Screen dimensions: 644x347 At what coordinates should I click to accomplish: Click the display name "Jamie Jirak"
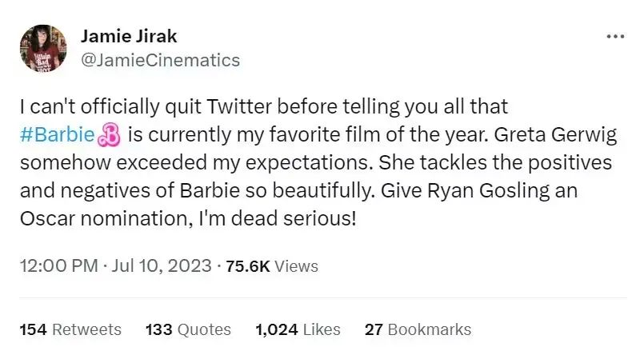coord(129,37)
